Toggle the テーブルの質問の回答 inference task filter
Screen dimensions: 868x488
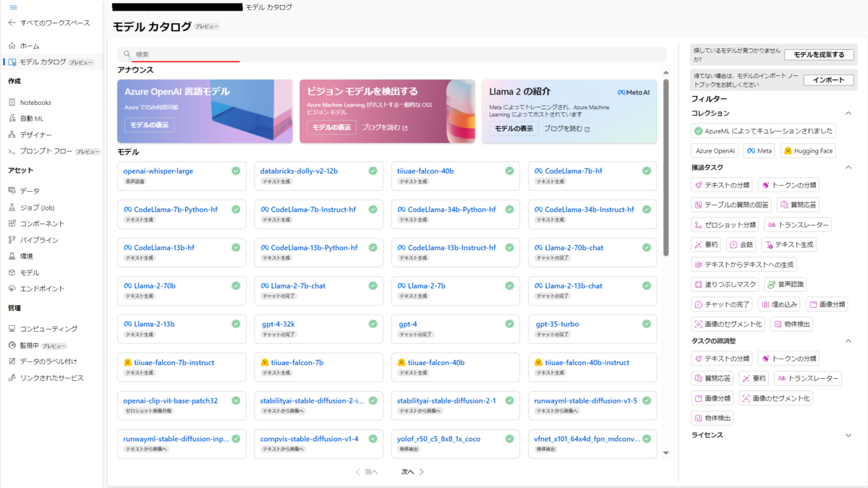pyautogui.click(x=731, y=205)
